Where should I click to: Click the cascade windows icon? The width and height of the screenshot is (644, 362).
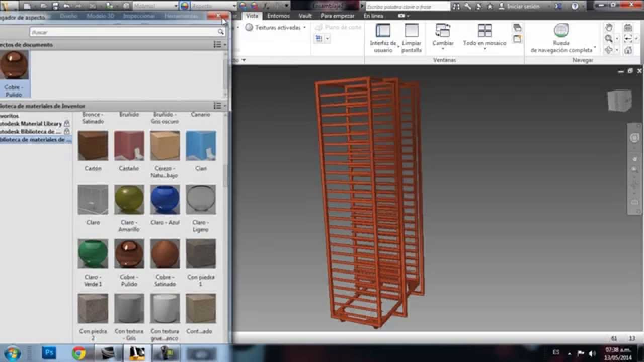coord(518,28)
